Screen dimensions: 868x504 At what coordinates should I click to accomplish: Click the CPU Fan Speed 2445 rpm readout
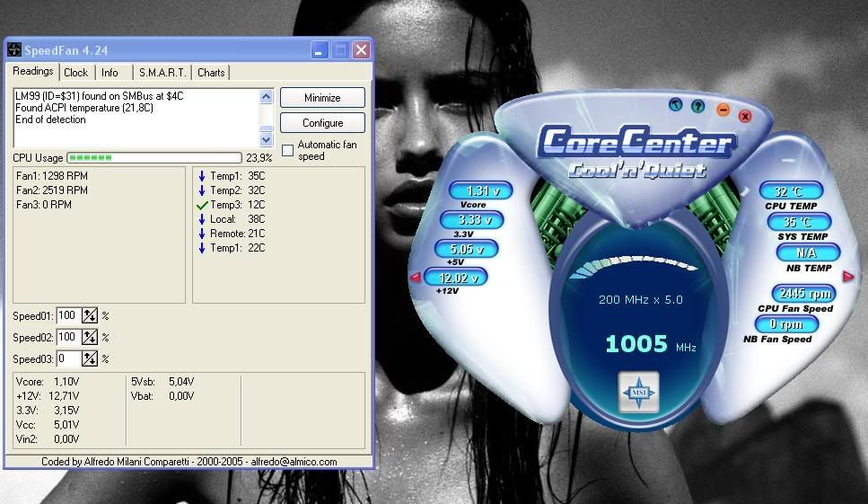tap(803, 293)
